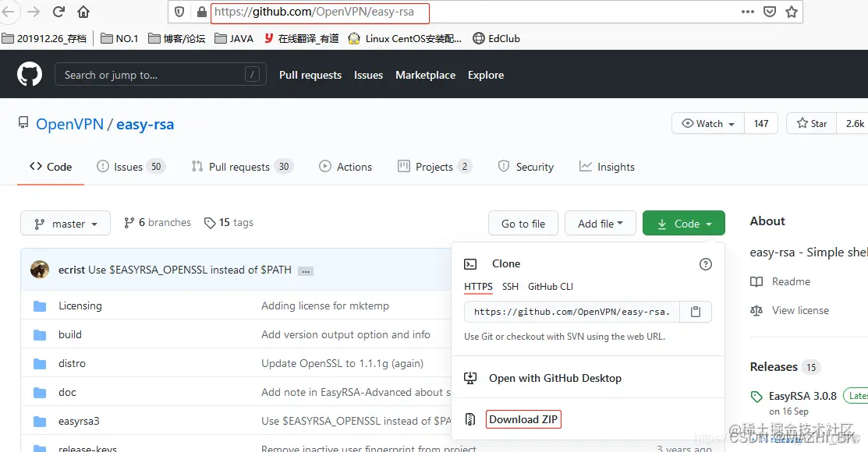Star the easy-rsa repository
Image resolution: width=868 pixels, height=452 pixels.
(x=812, y=123)
